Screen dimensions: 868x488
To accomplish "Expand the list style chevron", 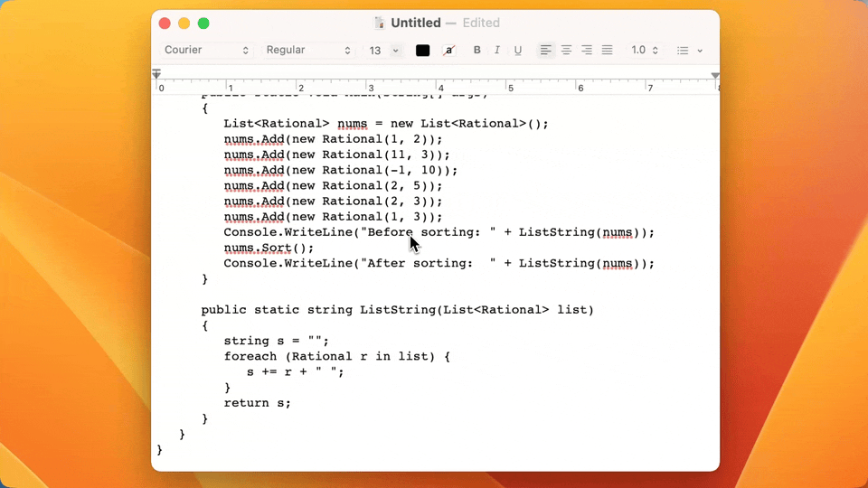I will tap(700, 51).
